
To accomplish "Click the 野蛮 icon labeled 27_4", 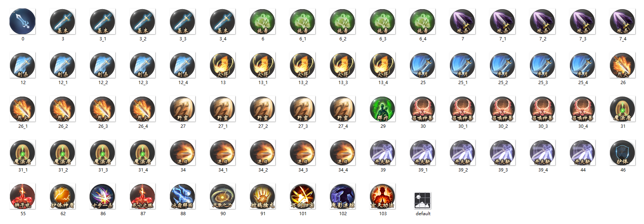I will tap(343, 109).
